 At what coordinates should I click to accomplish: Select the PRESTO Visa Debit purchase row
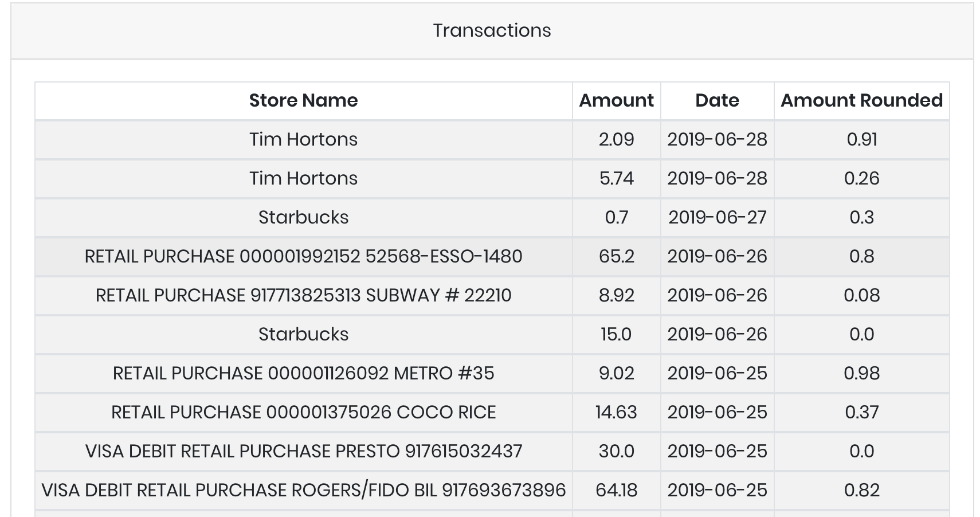point(303,451)
